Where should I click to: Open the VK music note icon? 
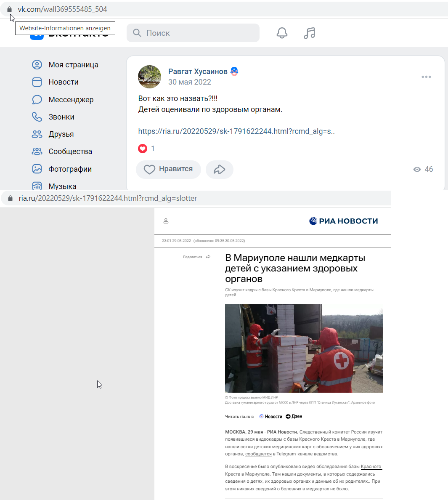pyautogui.click(x=310, y=33)
